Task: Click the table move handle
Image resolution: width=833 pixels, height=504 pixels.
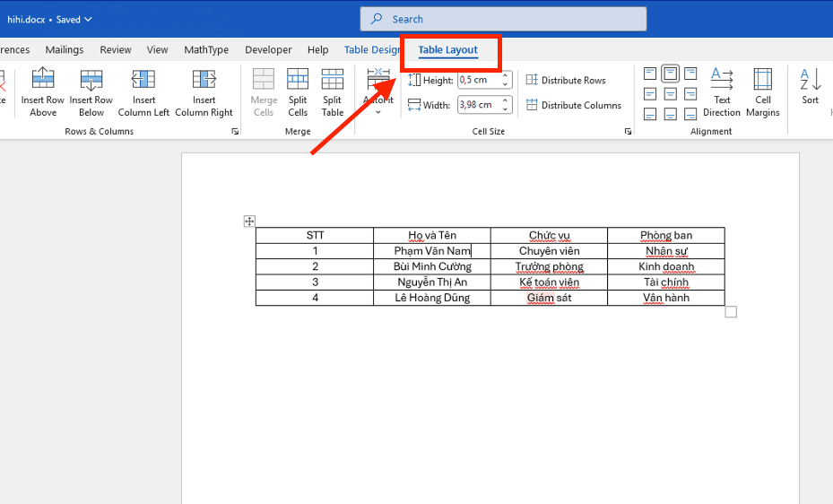Action: point(249,221)
